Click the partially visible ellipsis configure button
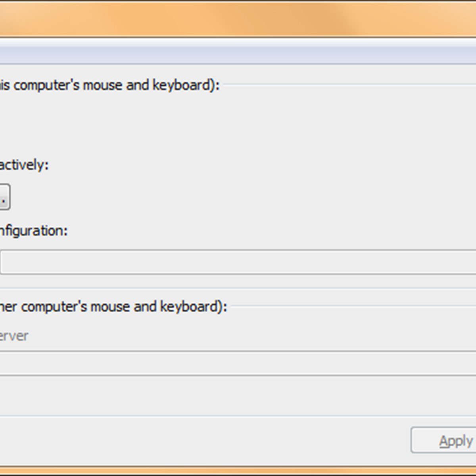This screenshot has width=476, height=476. (4, 197)
